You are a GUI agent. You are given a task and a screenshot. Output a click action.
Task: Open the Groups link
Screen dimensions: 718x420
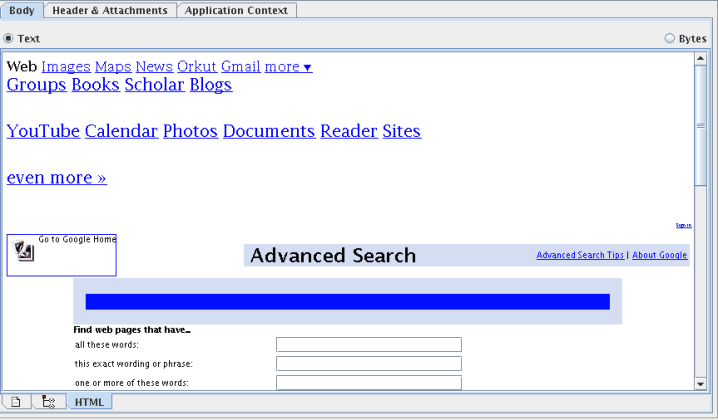[x=36, y=85]
